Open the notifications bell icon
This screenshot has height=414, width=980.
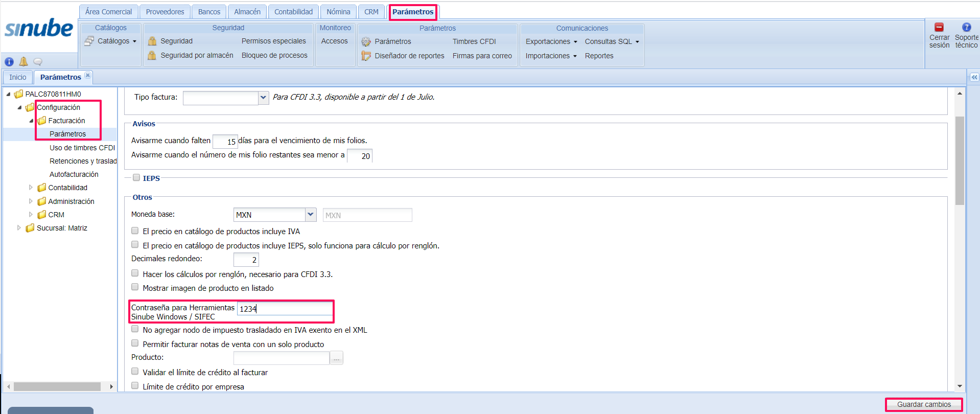24,62
